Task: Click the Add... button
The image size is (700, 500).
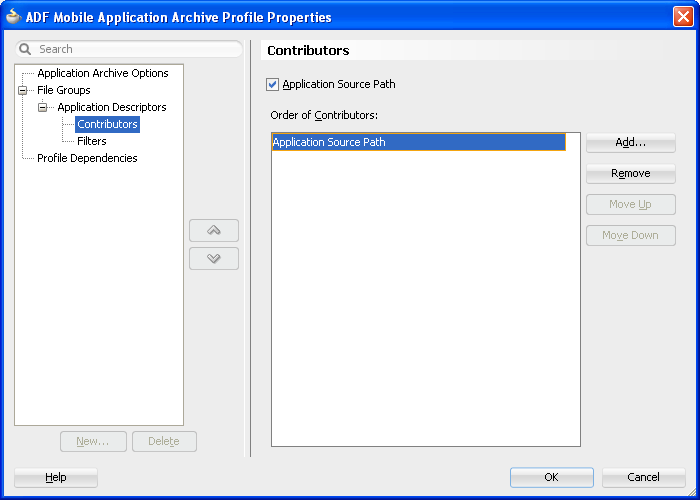Action: [x=630, y=142]
